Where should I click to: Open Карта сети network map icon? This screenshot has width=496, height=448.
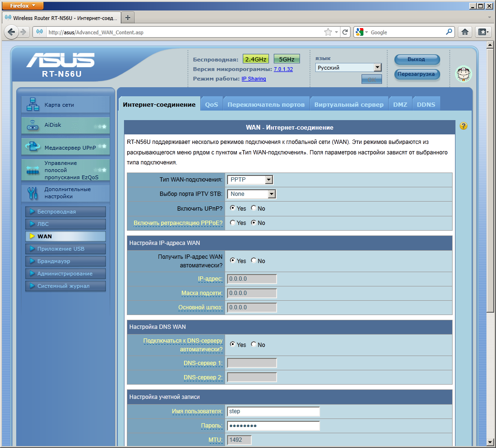pos(33,104)
